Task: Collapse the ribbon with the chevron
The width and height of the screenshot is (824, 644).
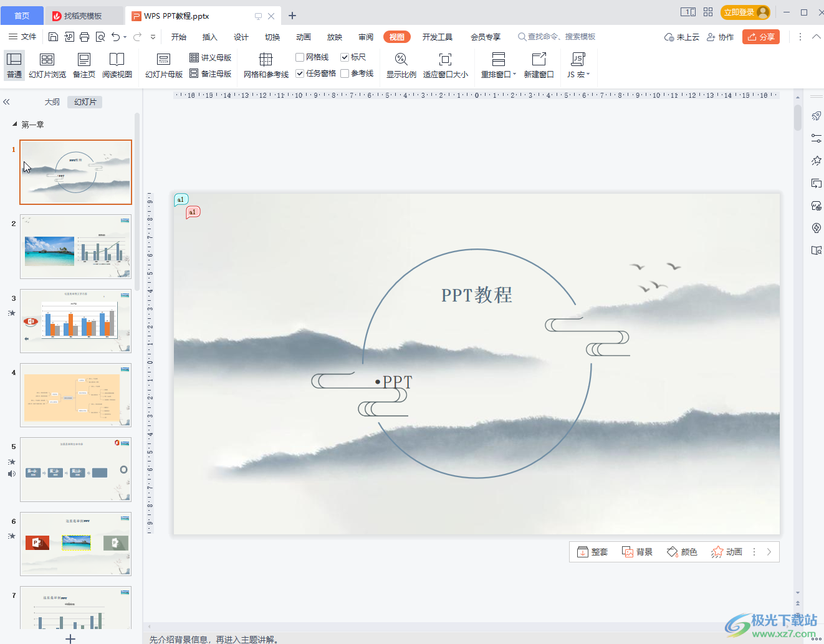Action: [x=817, y=37]
